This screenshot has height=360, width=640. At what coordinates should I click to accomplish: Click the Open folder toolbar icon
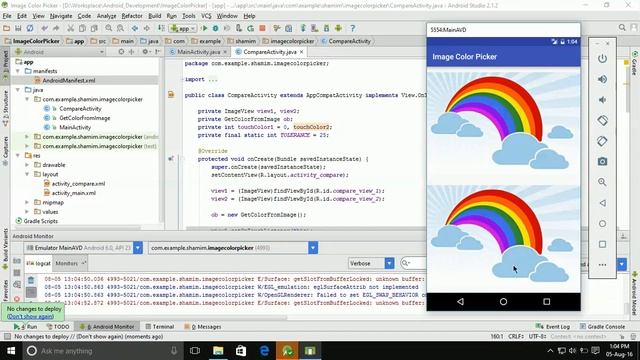tap(7, 28)
